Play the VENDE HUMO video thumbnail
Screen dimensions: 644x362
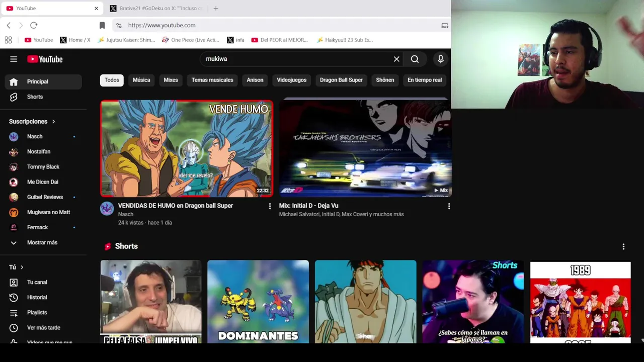[x=187, y=148]
